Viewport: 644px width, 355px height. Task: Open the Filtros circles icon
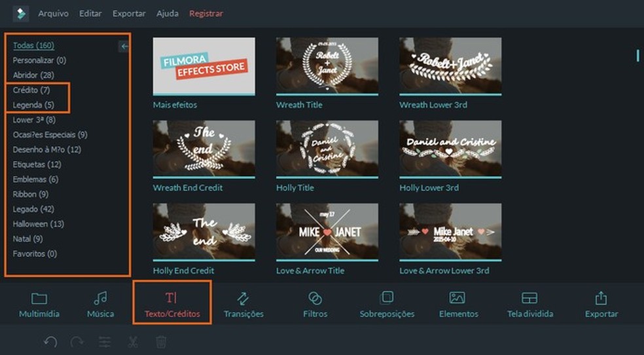pos(315,298)
